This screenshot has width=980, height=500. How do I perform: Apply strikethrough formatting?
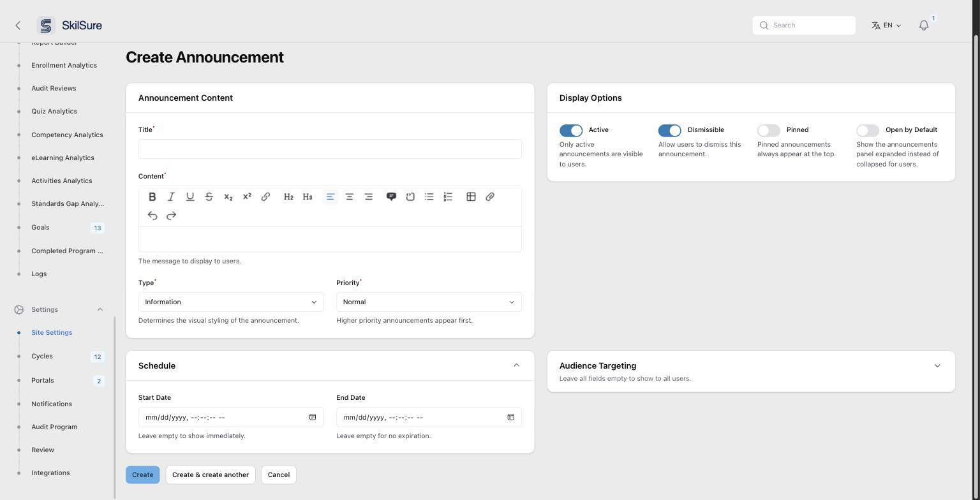click(x=209, y=196)
